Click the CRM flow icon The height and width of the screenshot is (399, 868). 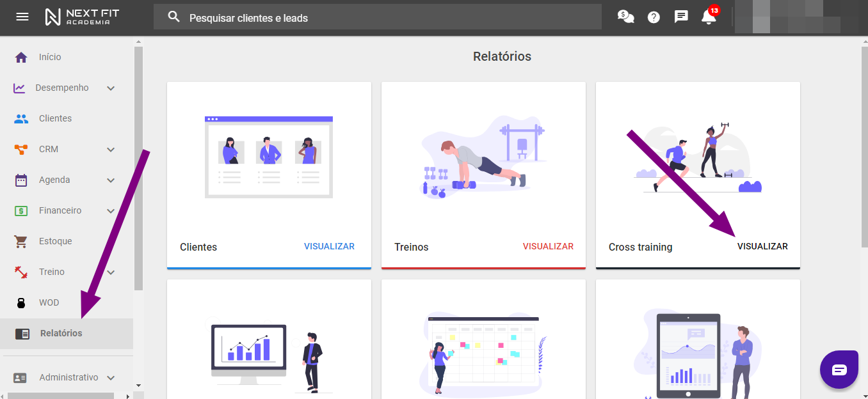tap(21, 149)
